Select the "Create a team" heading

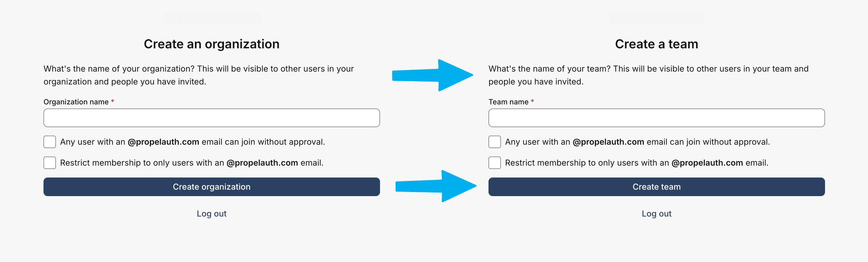click(656, 44)
